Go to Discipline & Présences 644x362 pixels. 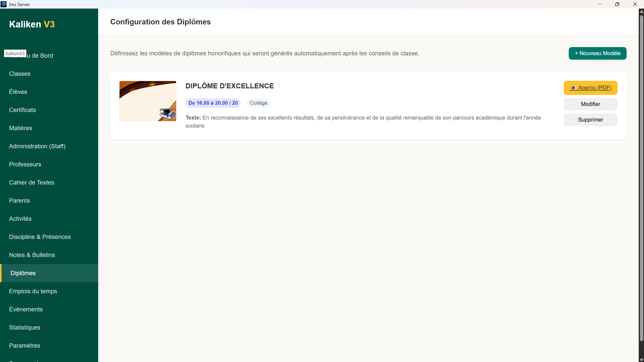coord(40,237)
